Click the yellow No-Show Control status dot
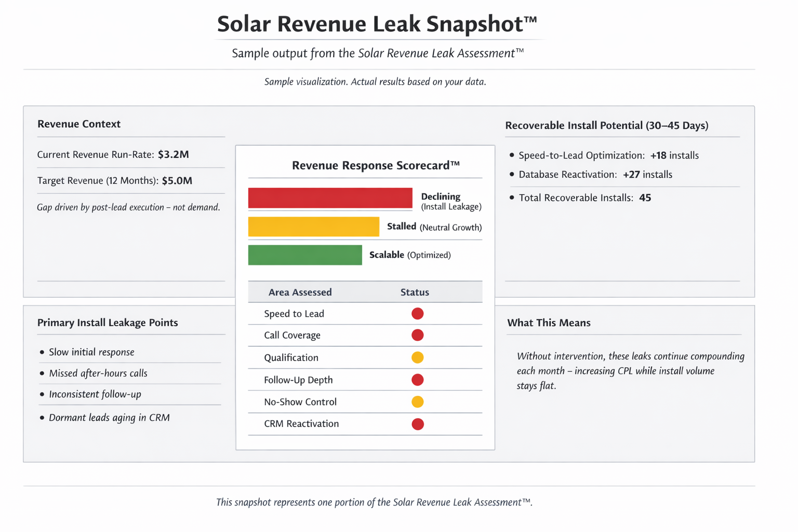Screen dimensions: 798x532 tap(417, 402)
